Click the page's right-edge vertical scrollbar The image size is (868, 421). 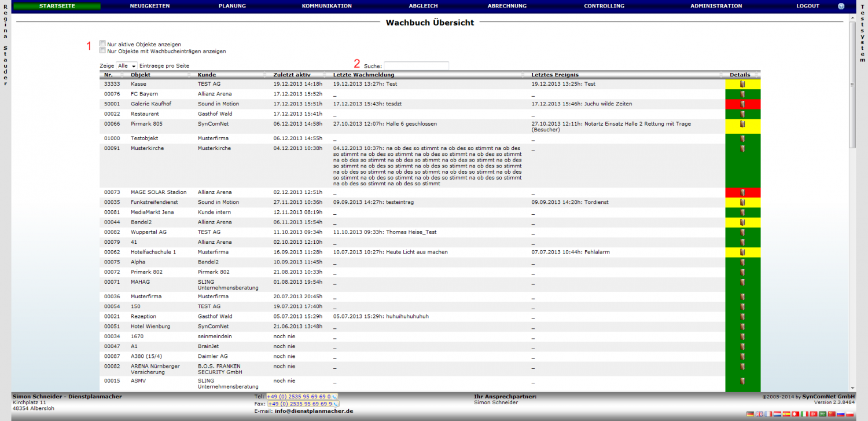click(852, 84)
